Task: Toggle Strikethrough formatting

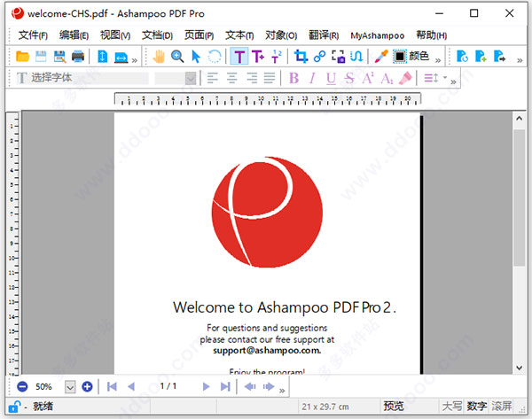Action: 349,78
